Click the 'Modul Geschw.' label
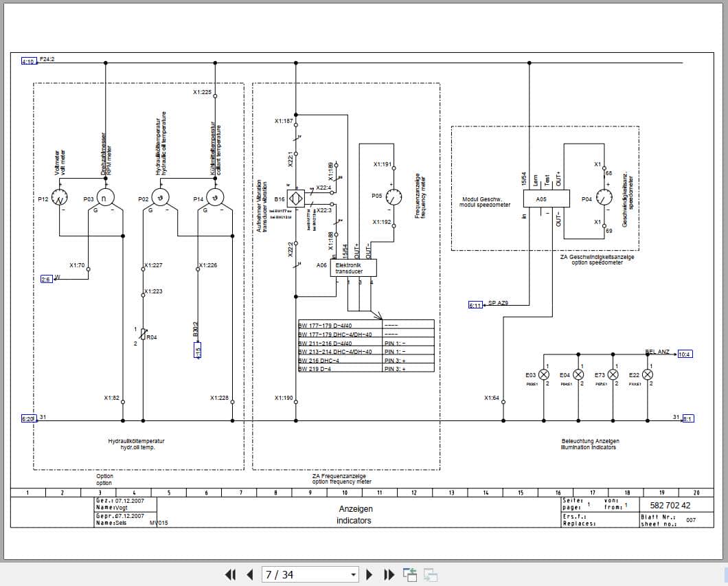The height and width of the screenshot is (586, 728). [x=481, y=199]
